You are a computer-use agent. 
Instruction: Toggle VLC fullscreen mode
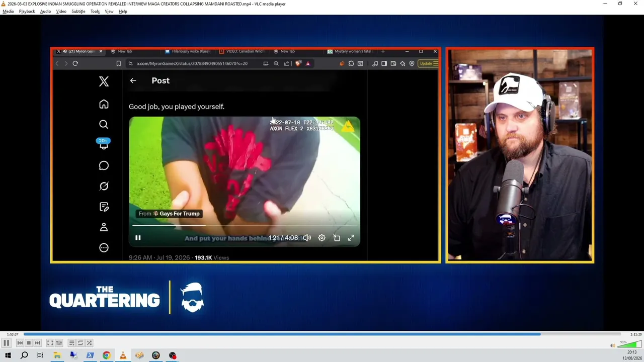point(50,343)
